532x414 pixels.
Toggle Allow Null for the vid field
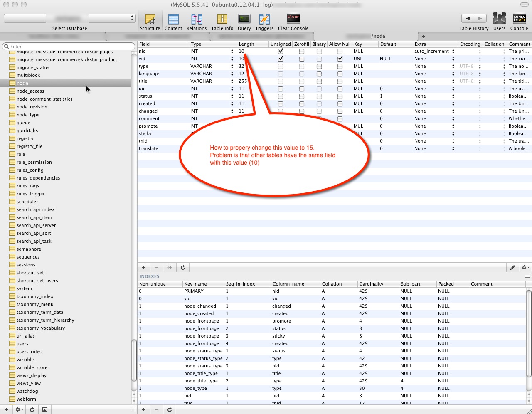tap(340, 59)
